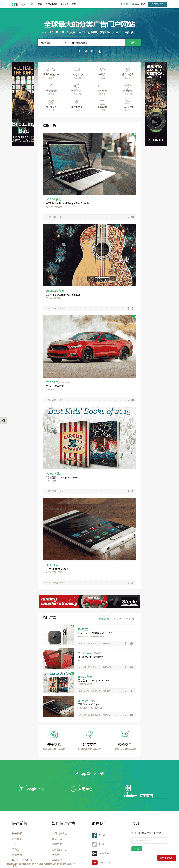Click the Windows 应用商店 button
This screenshot has height=868, width=179.
[x=143, y=791]
